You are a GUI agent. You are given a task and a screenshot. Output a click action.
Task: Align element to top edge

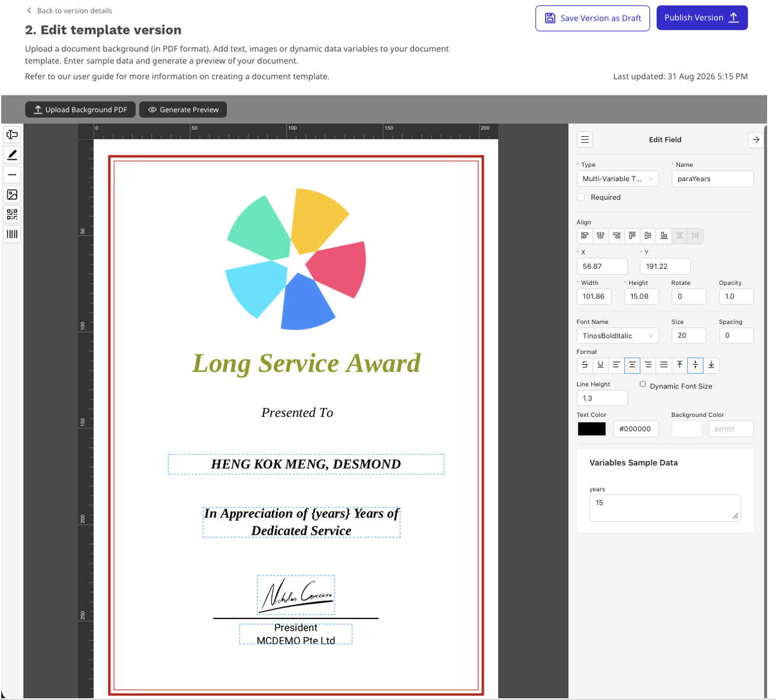[x=632, y=236]
